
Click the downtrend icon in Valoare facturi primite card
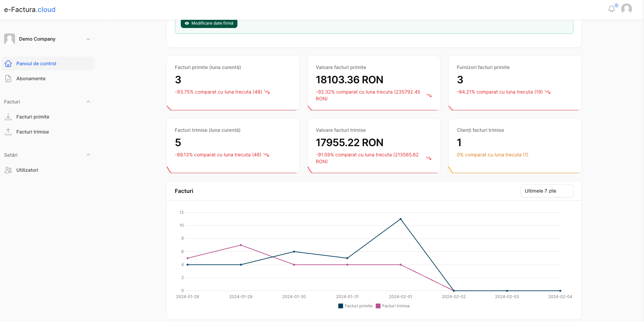pos(429,95)
